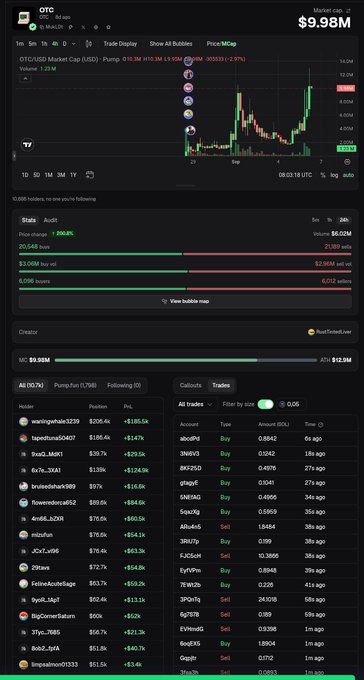The width and height of the screenshot is (364, 680).
Task: Switch to the Trades tab
Action: click(221, 385)
